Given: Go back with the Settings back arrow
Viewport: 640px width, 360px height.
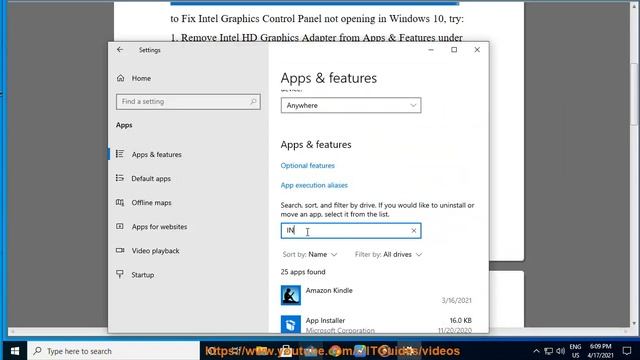Looking at the screenshot, I should point(120,50).
